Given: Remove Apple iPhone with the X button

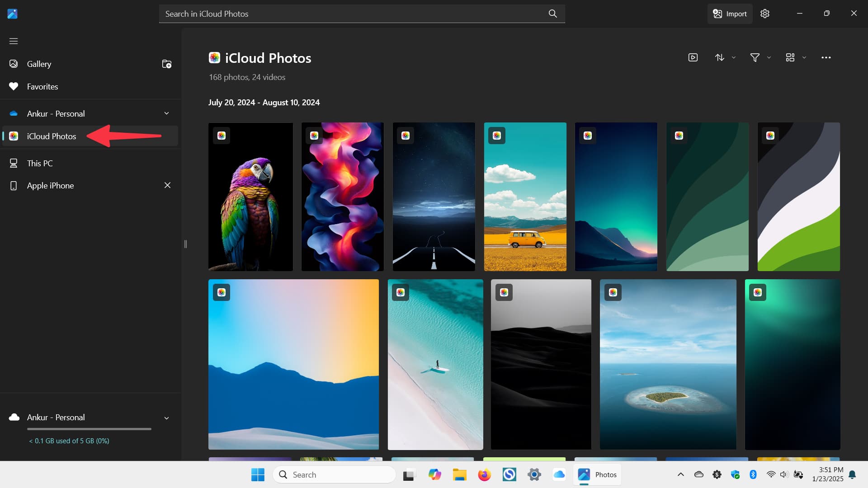Looking at the screenshot, I should [x=167, y=185].
